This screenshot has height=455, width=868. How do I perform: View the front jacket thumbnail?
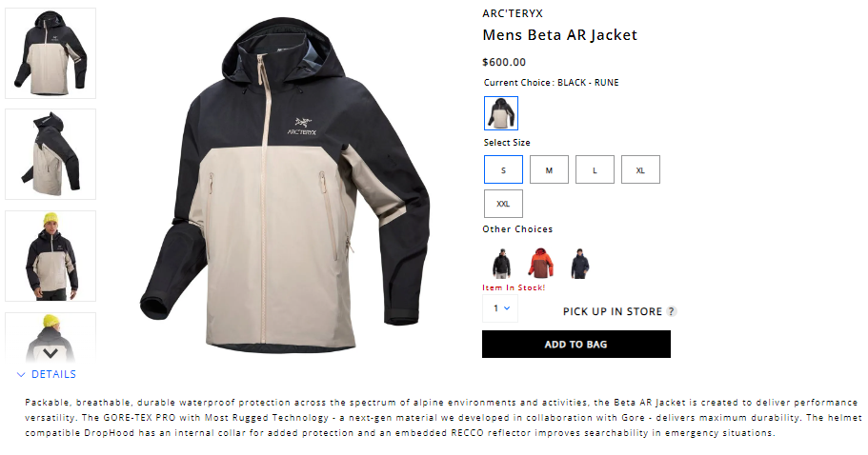(x=50, y=53)
